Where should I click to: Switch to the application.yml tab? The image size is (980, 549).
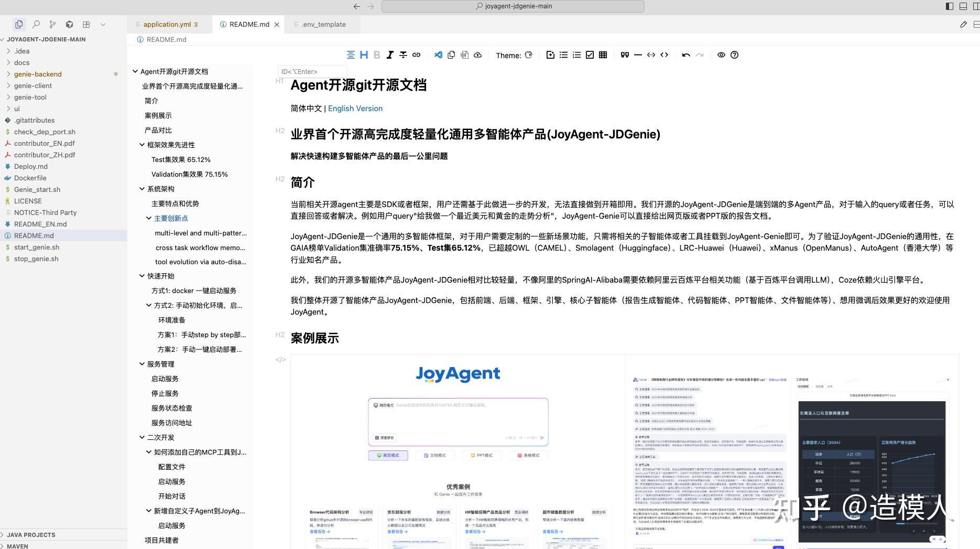point(167,24)
